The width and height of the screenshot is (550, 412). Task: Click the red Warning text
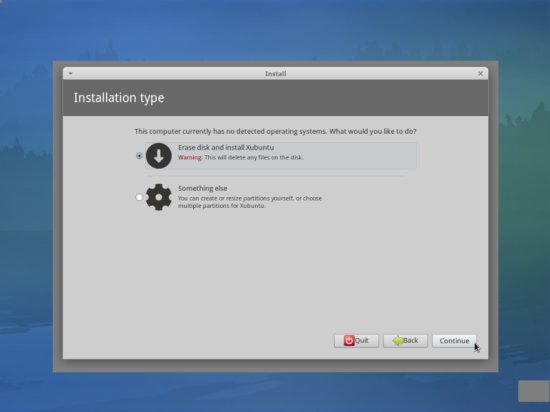190,157
